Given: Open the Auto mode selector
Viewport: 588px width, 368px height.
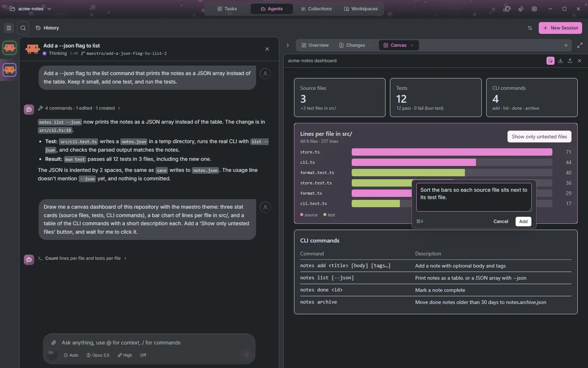Looking at the screenshot, I should 71,355.
